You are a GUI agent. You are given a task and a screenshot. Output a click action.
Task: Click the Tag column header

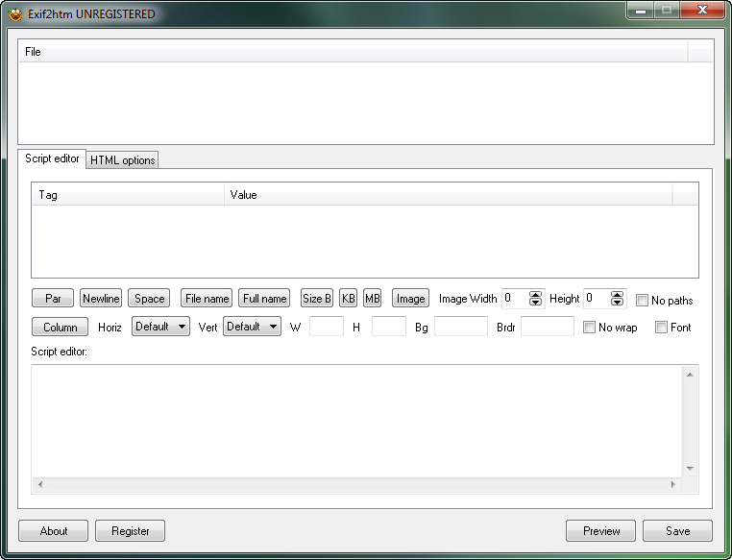[x=128, y=195]
